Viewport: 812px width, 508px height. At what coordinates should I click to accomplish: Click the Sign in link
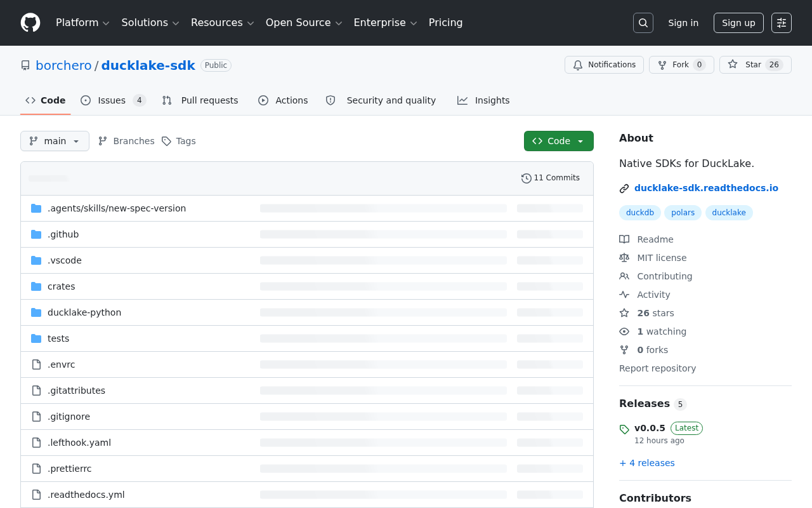tap(683, 23)
